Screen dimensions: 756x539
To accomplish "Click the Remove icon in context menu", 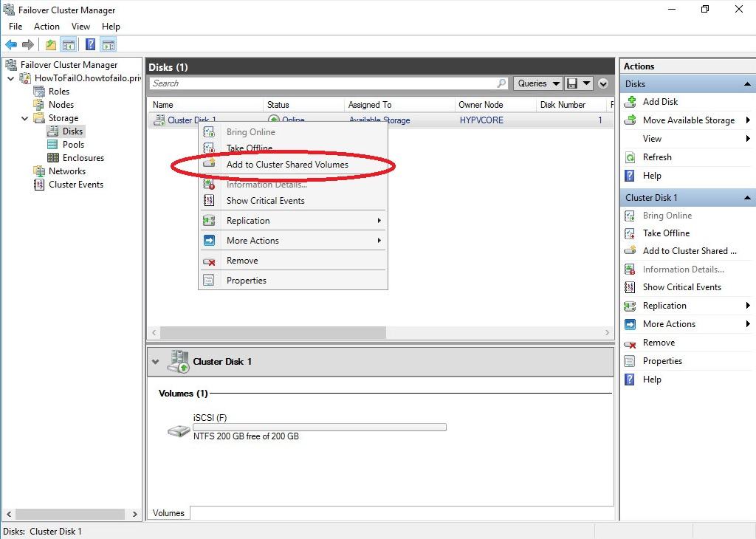I will click(209, 261).
